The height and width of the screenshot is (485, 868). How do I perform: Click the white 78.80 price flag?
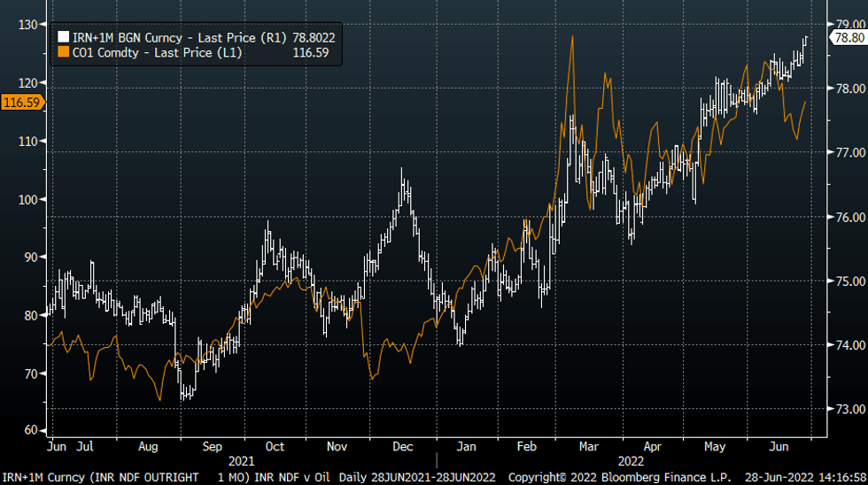pos(846,37)
